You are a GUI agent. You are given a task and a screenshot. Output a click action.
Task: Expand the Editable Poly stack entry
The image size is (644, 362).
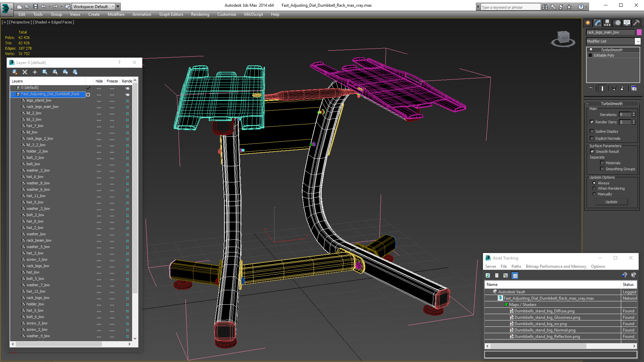(x=590, y=55)
